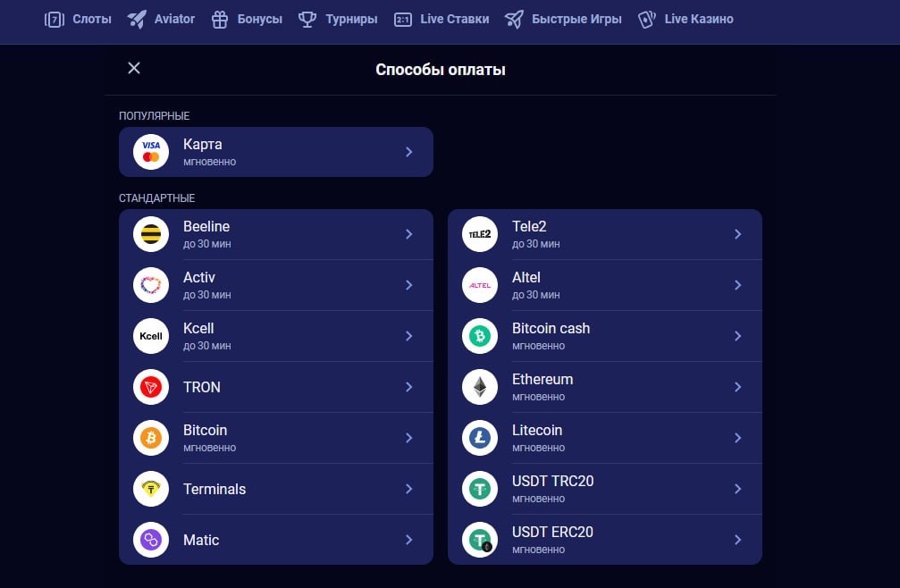Viewport: 900px width, 588px height.
Task: Click the Ethereum diamond icon
Action: tap(480, 387)
